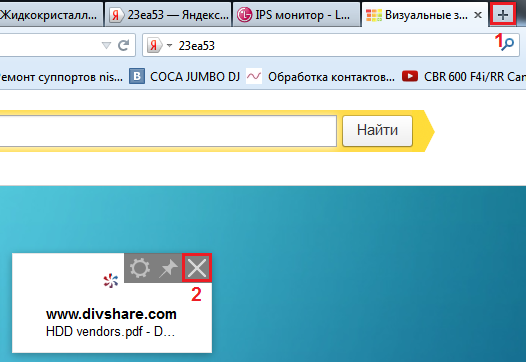Click the Найти search button
The width and height of the screenshot is (526, 362).
[377, 131]
